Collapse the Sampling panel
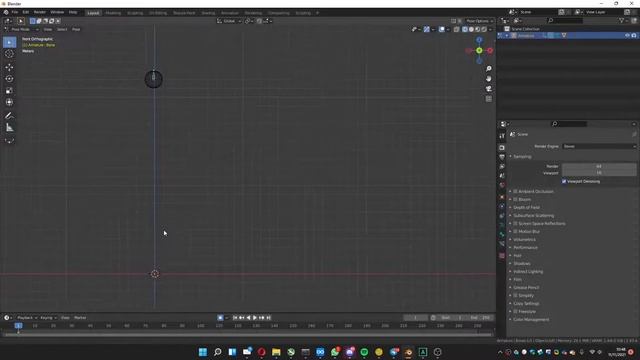Screen dimensions: 640x360 (522, 157)
